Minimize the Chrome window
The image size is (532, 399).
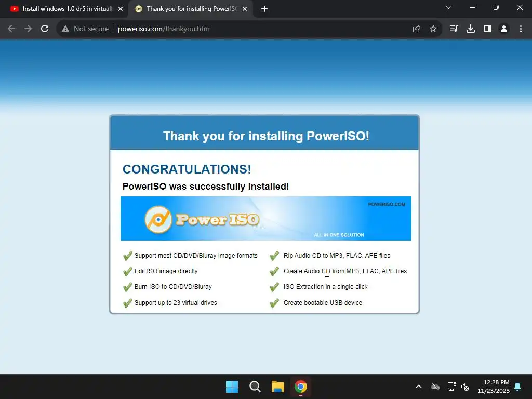(x=472, y=7)
